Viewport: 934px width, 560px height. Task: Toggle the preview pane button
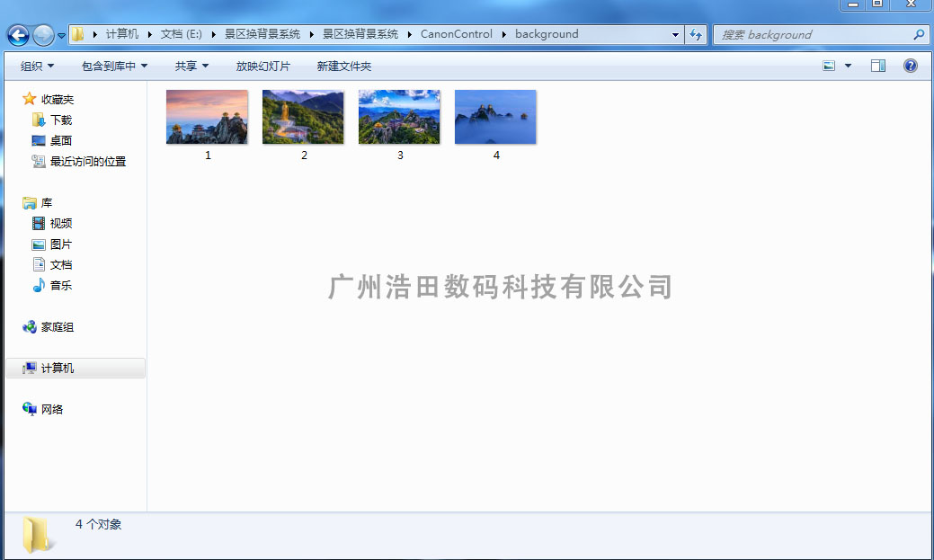pyautogui.click(x=877, y=66)
